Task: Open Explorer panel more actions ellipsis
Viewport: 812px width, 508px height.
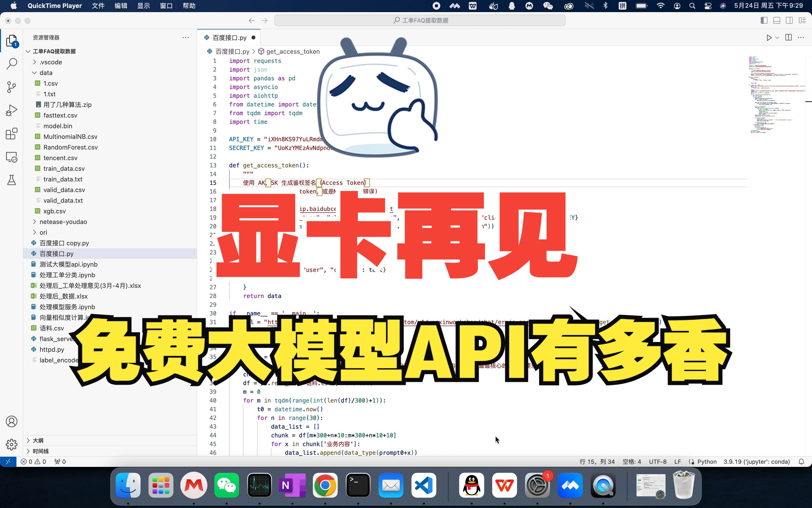Action: 186,38
